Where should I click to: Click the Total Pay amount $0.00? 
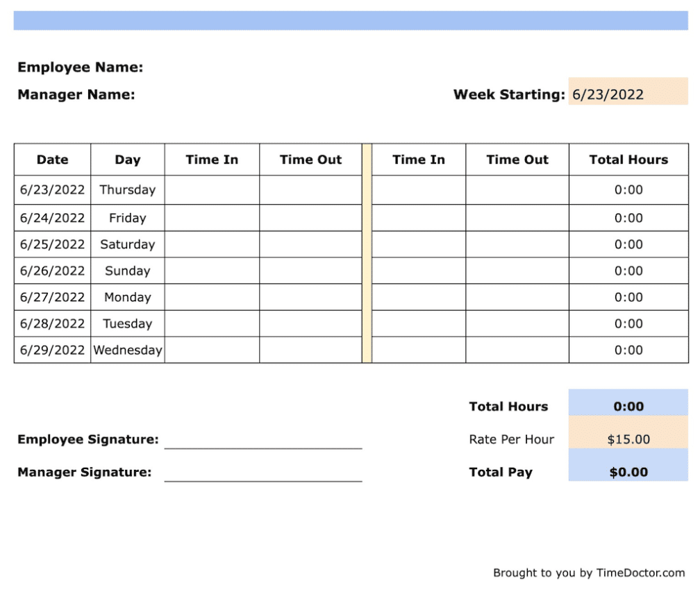coord(628,472)
